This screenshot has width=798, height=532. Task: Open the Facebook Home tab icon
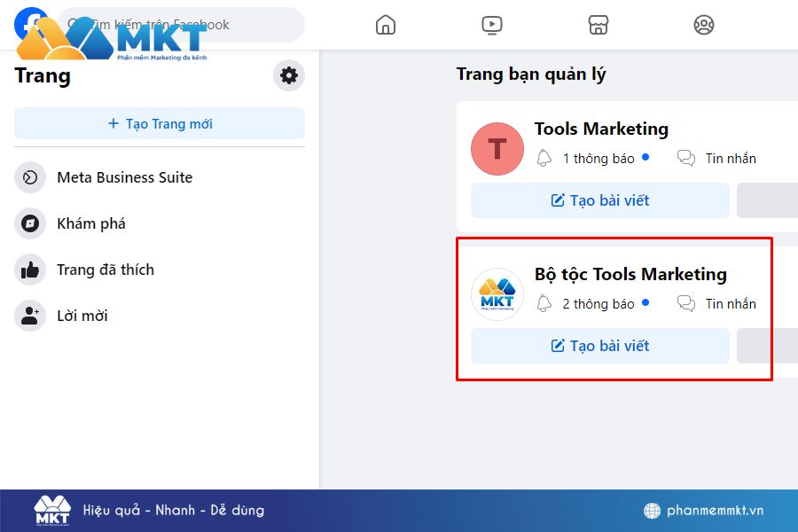386,25
